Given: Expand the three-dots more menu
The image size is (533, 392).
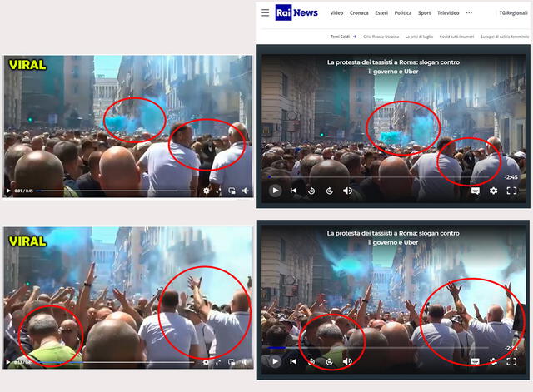Looking at the screenshot, I should [x=469, y=13].
